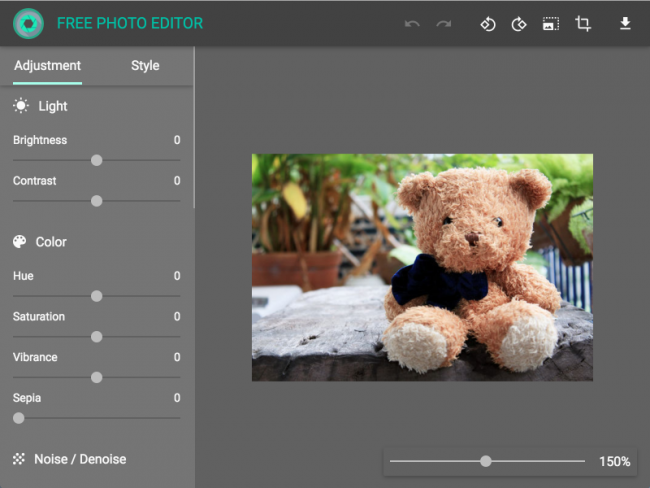
Task: Click the Color palette icon
Action: point(19,242)
